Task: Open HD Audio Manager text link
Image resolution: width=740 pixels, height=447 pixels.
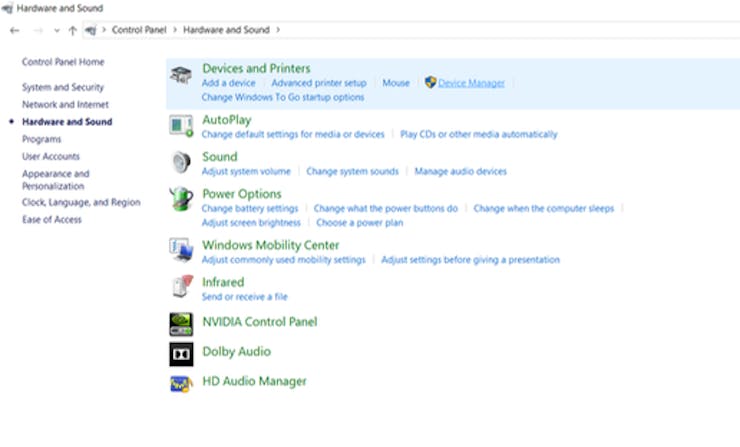Action: click(x=254, y=381)
